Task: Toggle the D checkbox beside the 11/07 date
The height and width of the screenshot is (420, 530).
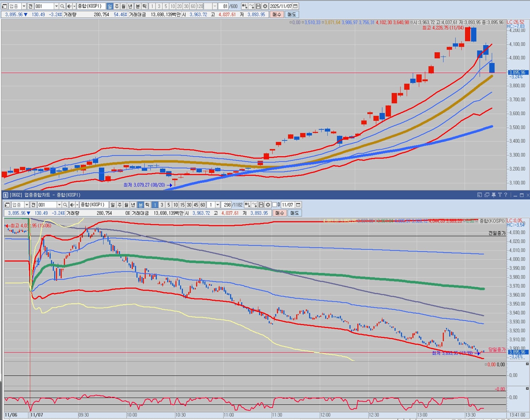Action: click(275, 205)
